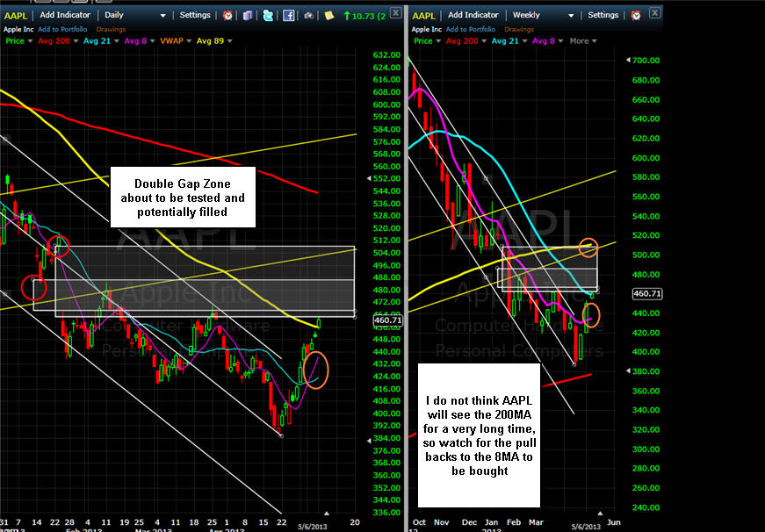Click the alarm clock icon in Daily chart
The image size is (765, 532).
click(227, 16)
